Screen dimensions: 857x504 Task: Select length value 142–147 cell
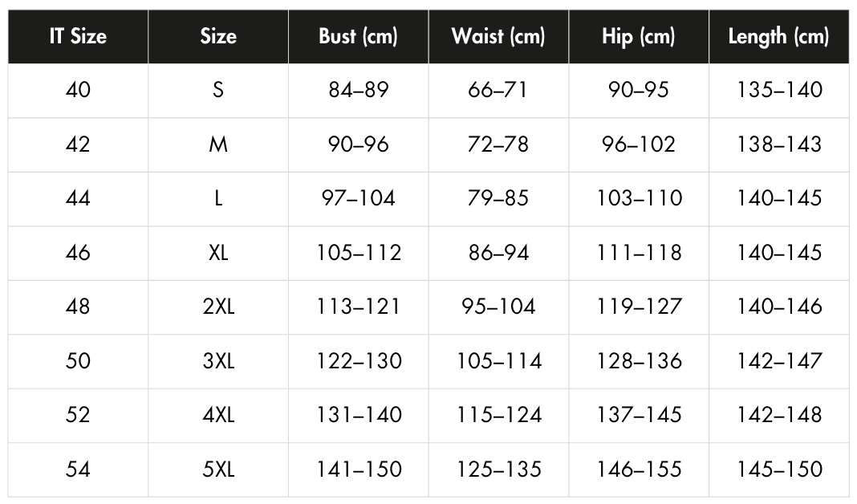tap(779, 361)
